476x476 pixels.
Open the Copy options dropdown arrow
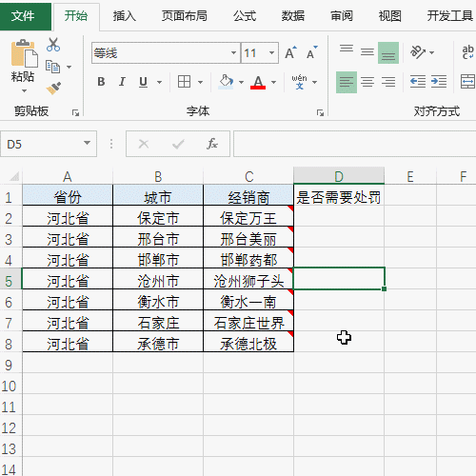click(69, 67)
